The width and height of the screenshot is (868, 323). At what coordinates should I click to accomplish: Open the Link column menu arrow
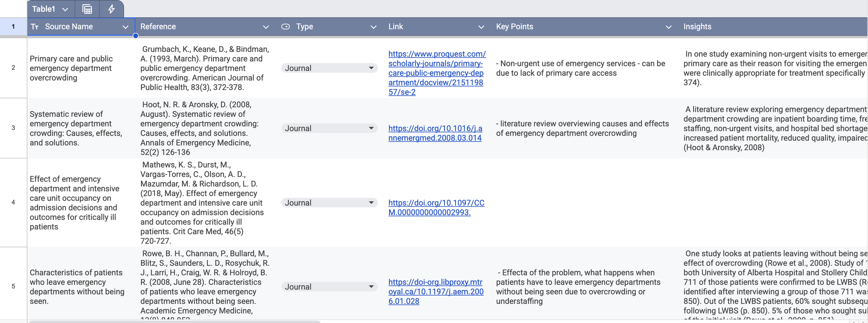tap(481, 27)
